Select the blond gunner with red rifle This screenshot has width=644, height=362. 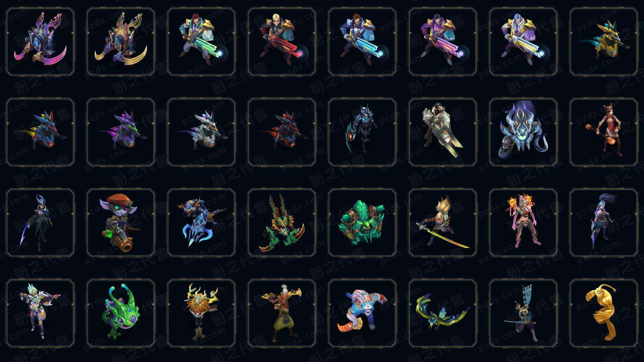click(282, 42)
